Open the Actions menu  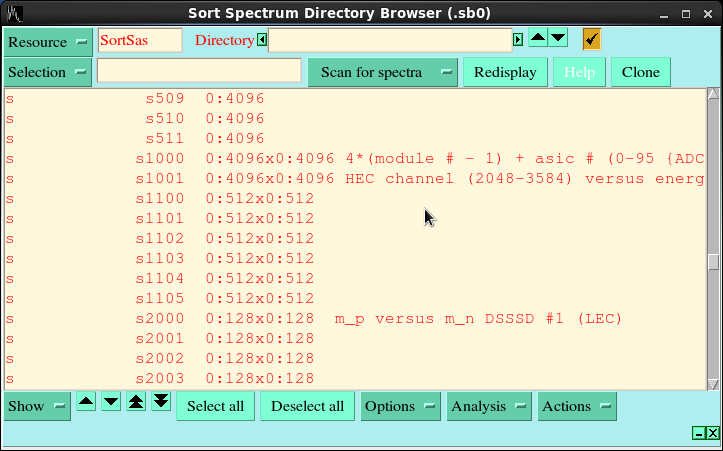click(577, 406)
